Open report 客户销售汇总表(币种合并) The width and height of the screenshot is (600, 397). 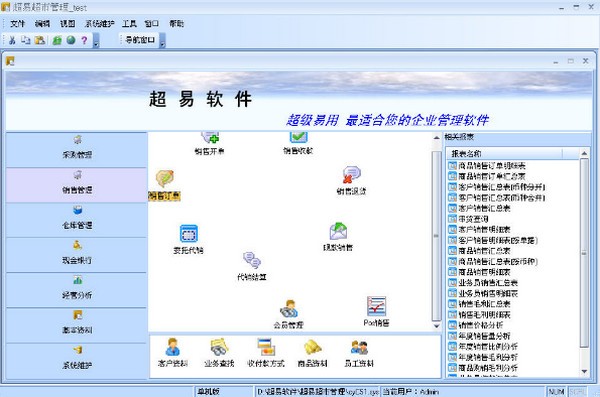[x=502, y=198]
